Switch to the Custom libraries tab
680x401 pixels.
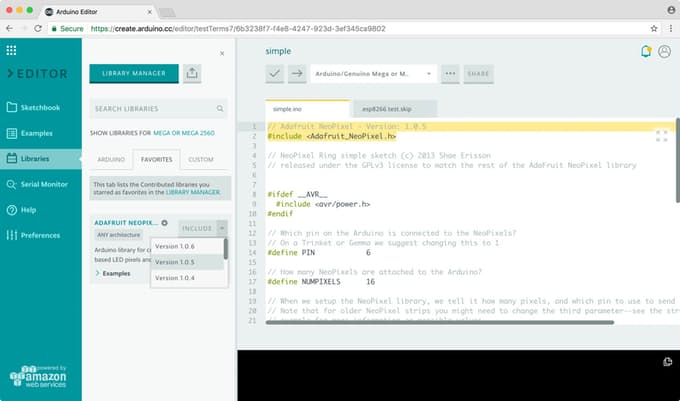coord(201,159)
